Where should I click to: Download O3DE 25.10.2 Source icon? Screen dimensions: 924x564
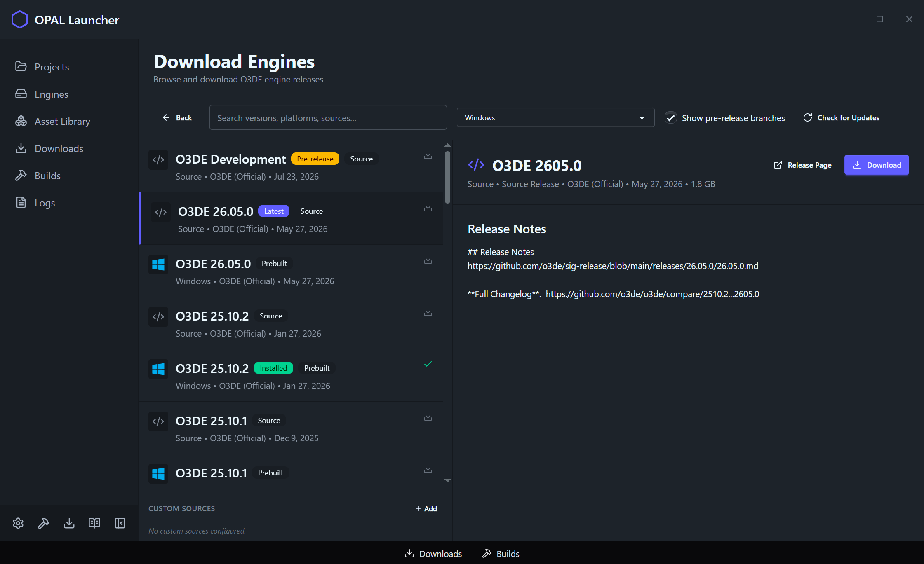tap(428, 312)
